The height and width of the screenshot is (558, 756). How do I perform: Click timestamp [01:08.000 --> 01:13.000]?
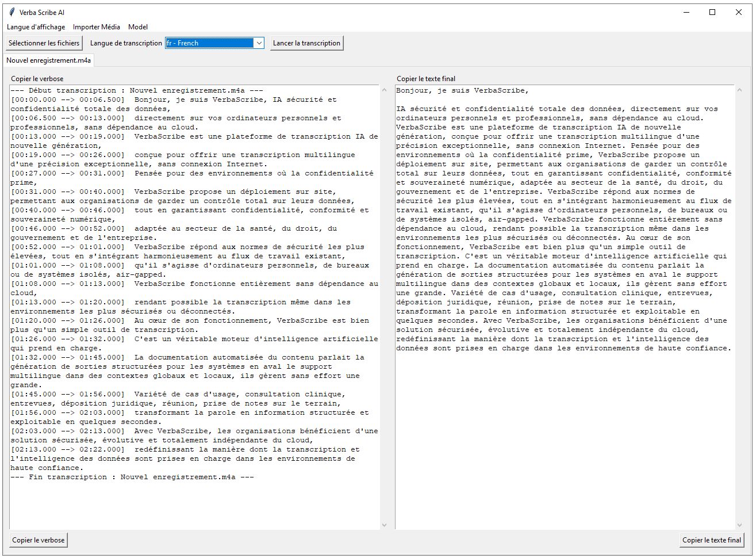tap(67, 284)
